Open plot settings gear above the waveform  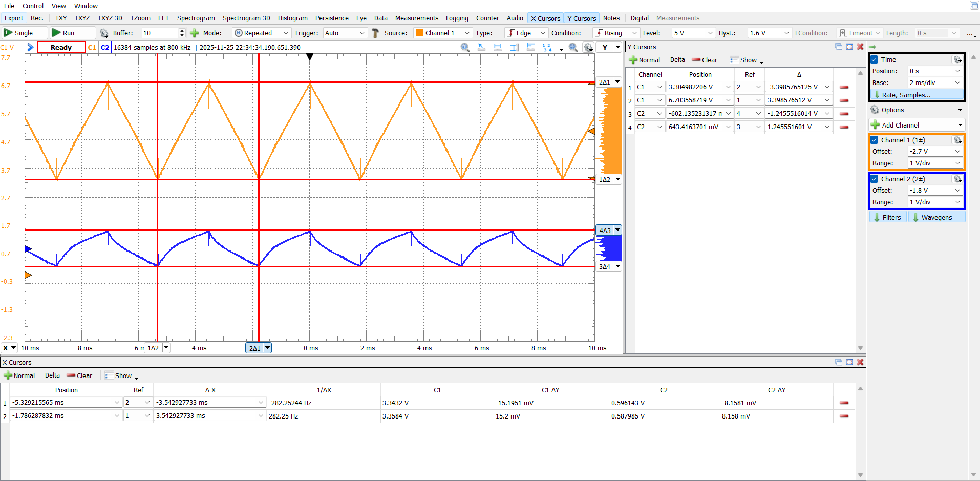(589, 47)
